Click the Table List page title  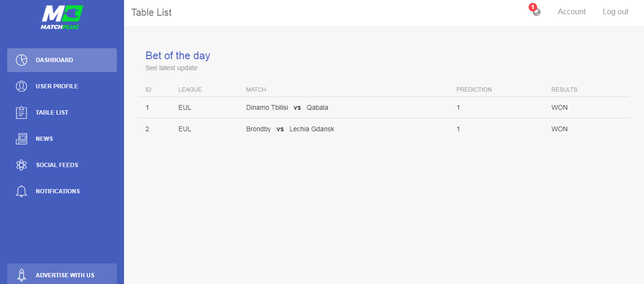click(x=151, y=12)
